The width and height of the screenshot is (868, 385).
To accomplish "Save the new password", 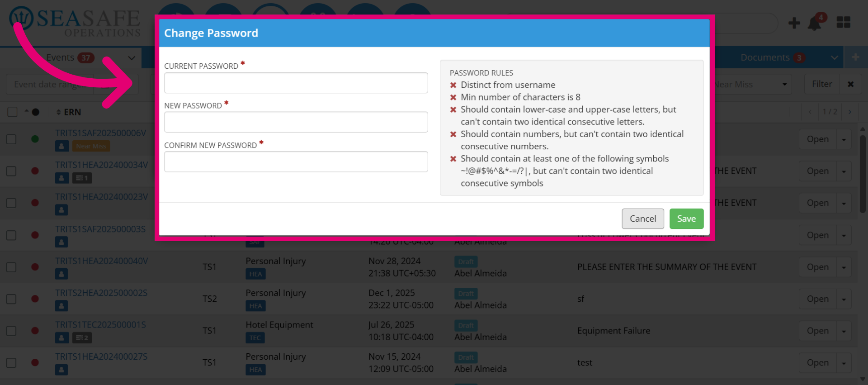I will (686, 219).
